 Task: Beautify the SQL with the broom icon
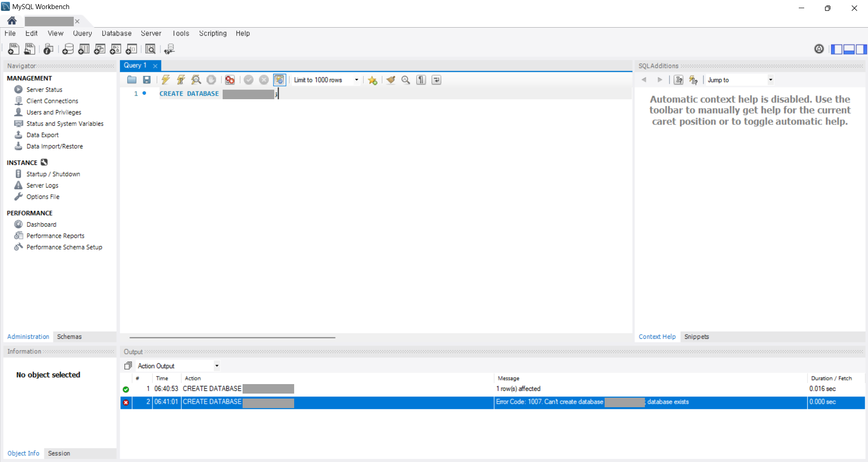point(391,80)
